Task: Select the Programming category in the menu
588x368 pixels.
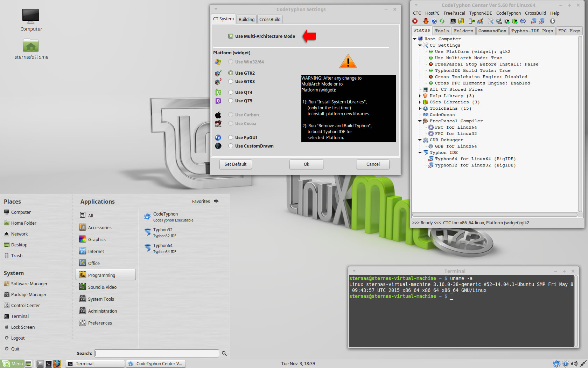Action: click(x=106, y=275)
